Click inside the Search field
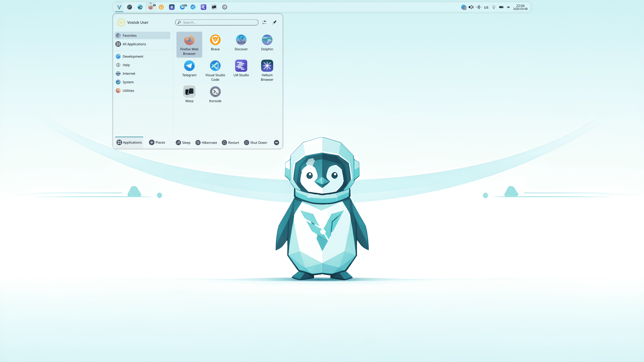Viewport: 644px width, 362px height. pos(217,22)
